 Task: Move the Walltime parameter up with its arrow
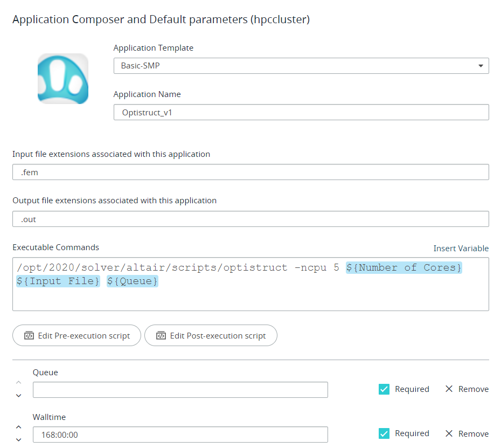click(18, 427)
